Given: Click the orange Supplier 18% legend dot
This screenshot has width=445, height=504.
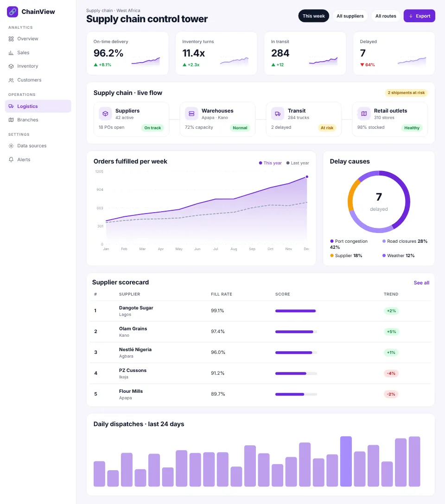Looking at the screenshot, I should (332, 256).
